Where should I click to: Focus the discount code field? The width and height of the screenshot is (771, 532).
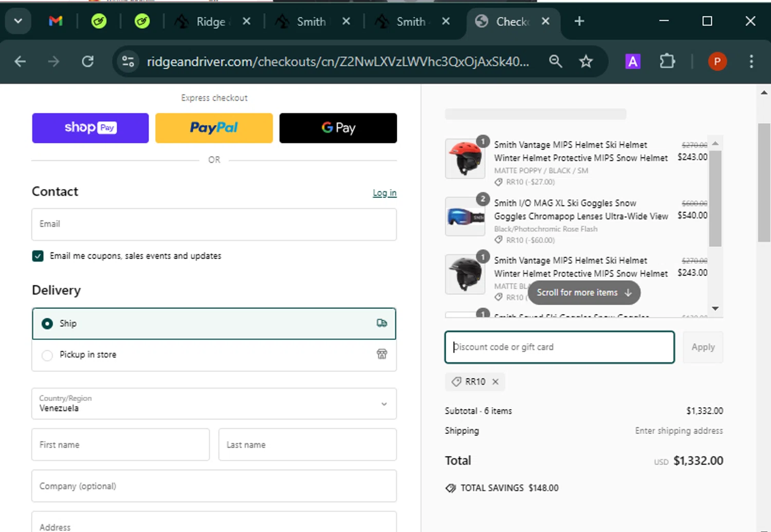coord(559,347)
